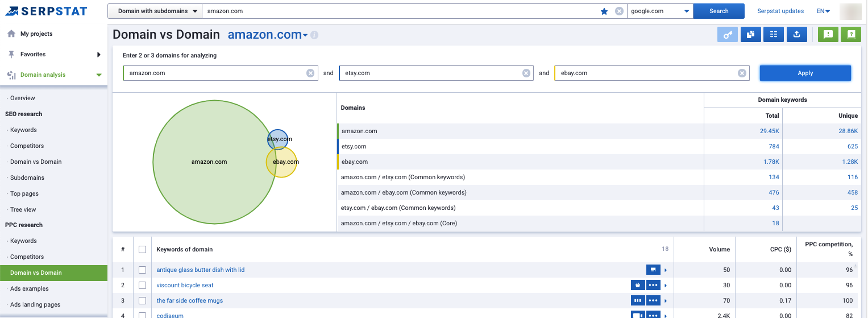
Task: Open the amazon.com title dropdown arrow
Action: (x=305, y=35)
